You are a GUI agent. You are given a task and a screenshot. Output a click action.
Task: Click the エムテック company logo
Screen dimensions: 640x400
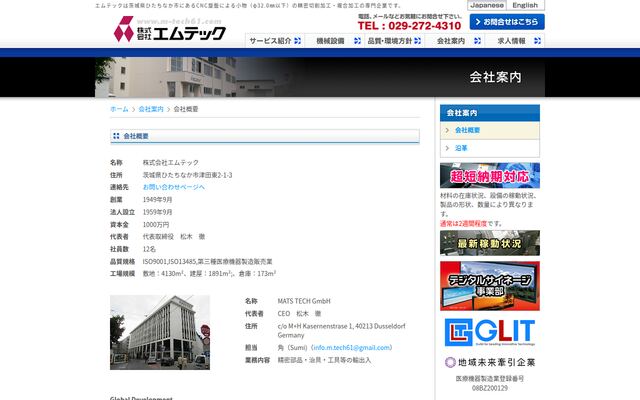[x=170, y=29]
